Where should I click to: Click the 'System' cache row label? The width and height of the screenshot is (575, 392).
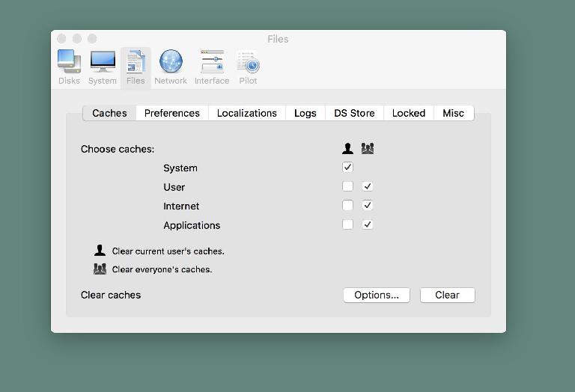[x=180, y=168]
